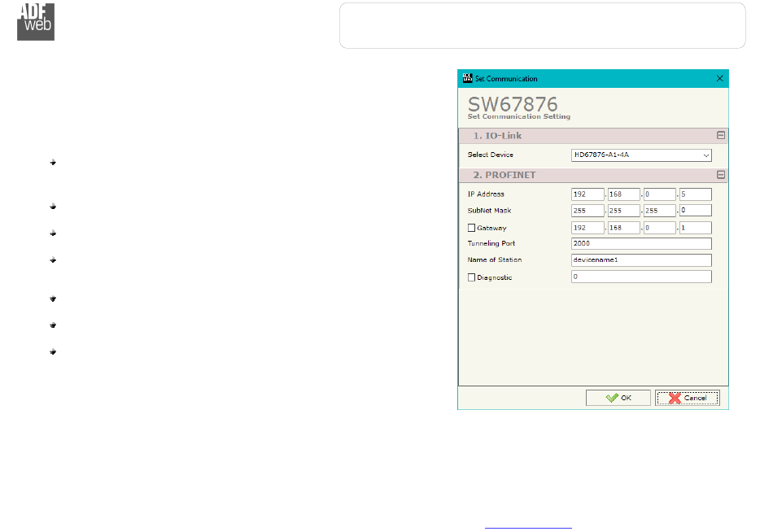Open the Select Device dropdown
This screenshot has width=773, height=532.
(641, 155)
